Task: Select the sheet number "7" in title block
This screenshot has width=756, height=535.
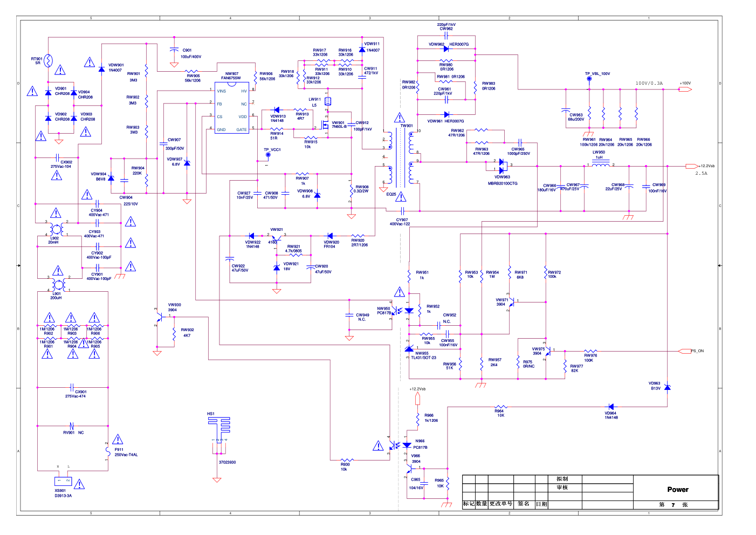Action: (x=673, y=505)
